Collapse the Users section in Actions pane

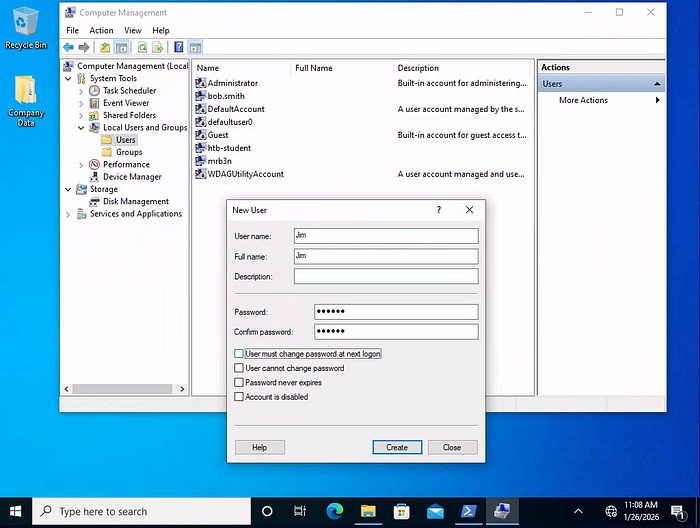[657, 84]
